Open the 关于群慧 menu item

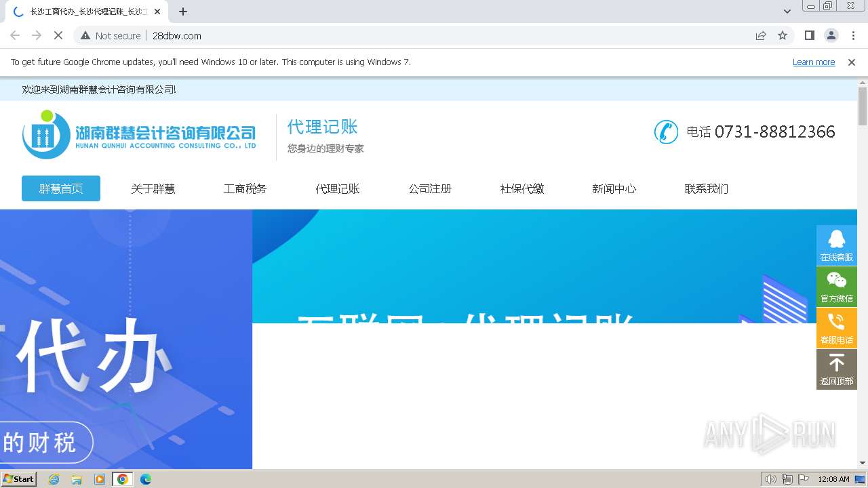click(x=153, y=188)
